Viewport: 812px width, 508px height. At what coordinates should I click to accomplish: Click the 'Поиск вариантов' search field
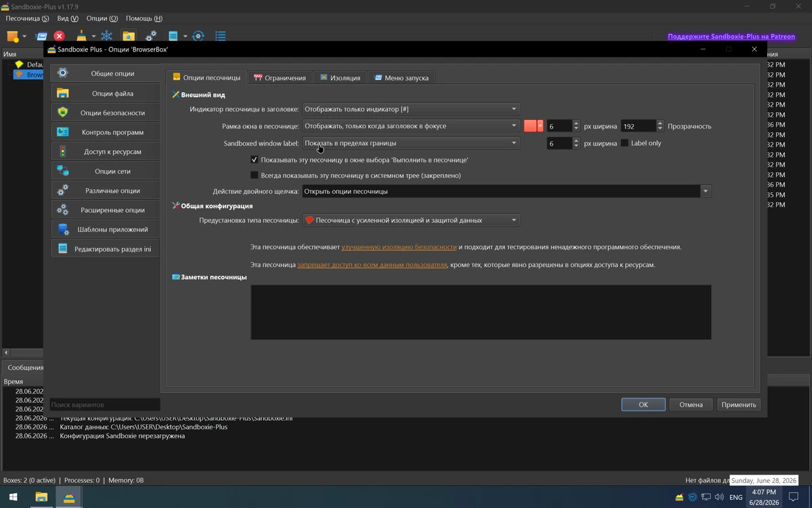point(105,404)
